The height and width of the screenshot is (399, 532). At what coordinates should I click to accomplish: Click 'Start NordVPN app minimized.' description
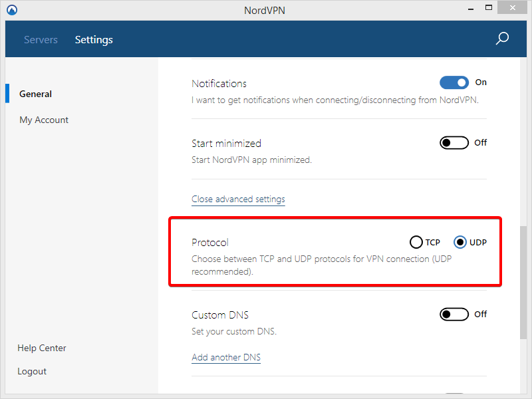tap(251, 160)
